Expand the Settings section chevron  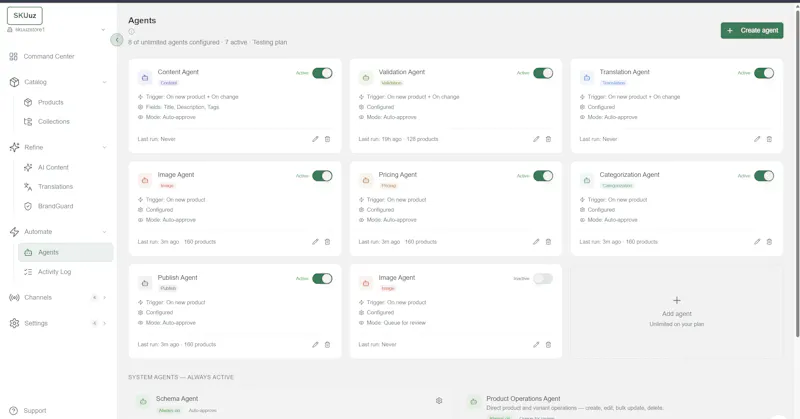pos(105,323)
